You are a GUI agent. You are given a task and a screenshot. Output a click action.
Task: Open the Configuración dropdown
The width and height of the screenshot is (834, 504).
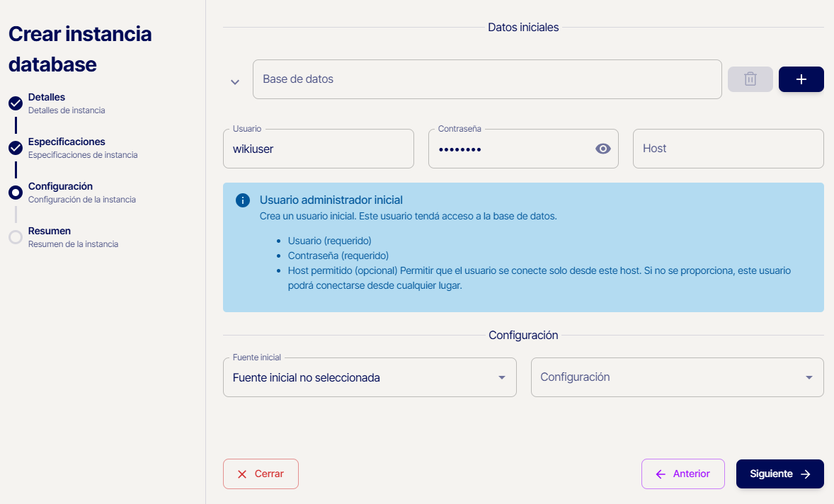676,377
